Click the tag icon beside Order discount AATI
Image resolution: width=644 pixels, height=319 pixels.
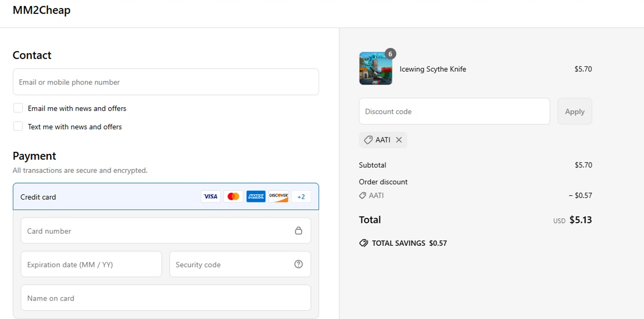[363, 196]
